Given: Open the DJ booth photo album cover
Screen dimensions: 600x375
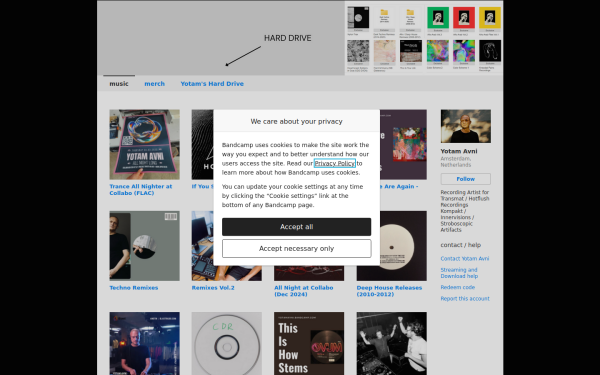Looking at the screenshot, I should [144, 343].
